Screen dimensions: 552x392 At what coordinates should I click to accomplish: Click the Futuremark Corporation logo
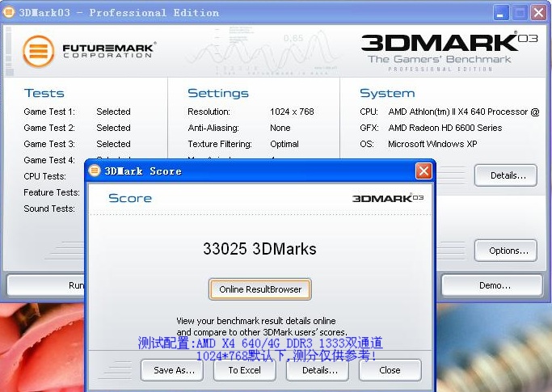(90, 52)
